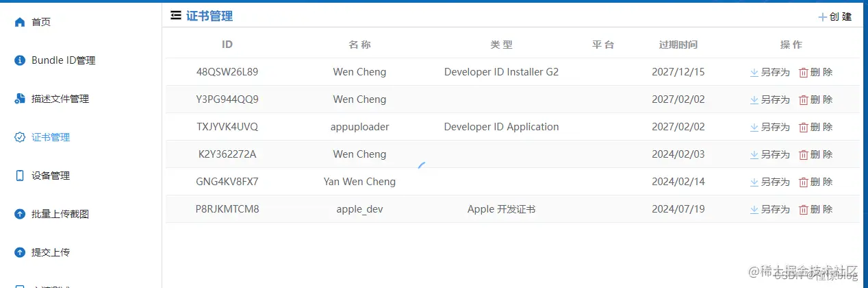This screenshot has height=288, width=868.
Task: Click the upload icon beside 提交上传
Action: [x=20, y=252]
